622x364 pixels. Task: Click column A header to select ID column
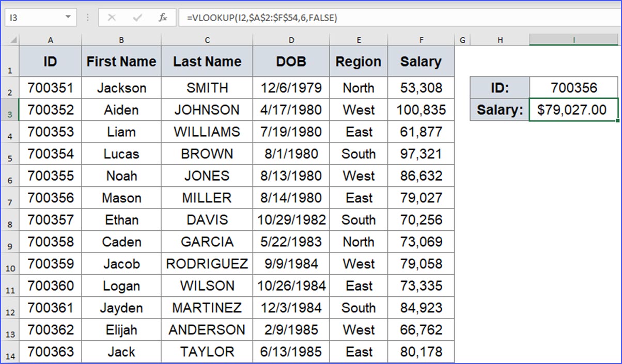click(50, 39)
